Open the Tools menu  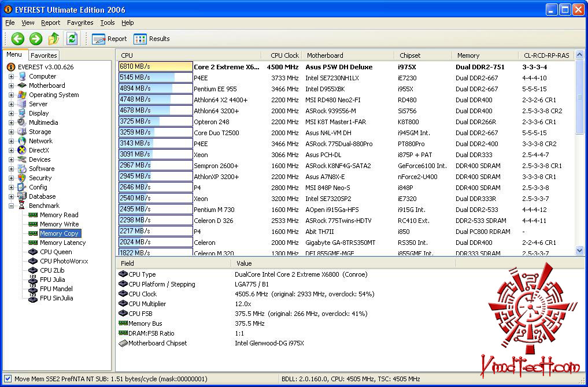tap(107, 23)
